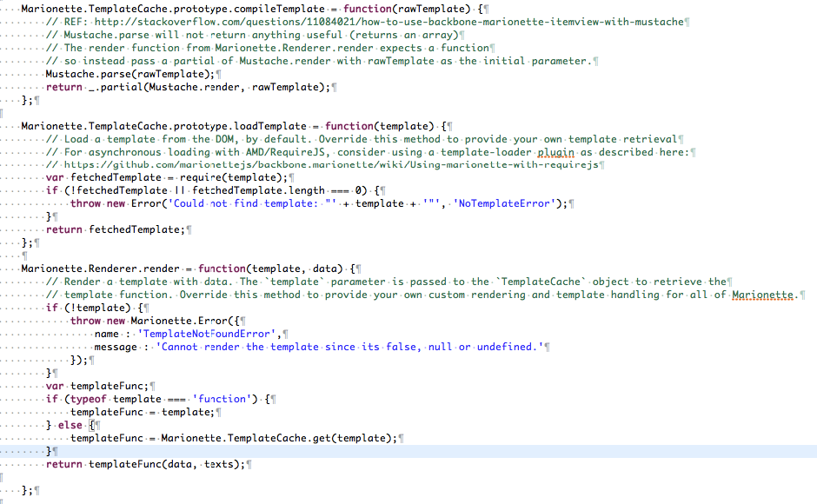
Task: Click 'new Error(' in the loadTemplate throw
Action: tap(136, 204)
